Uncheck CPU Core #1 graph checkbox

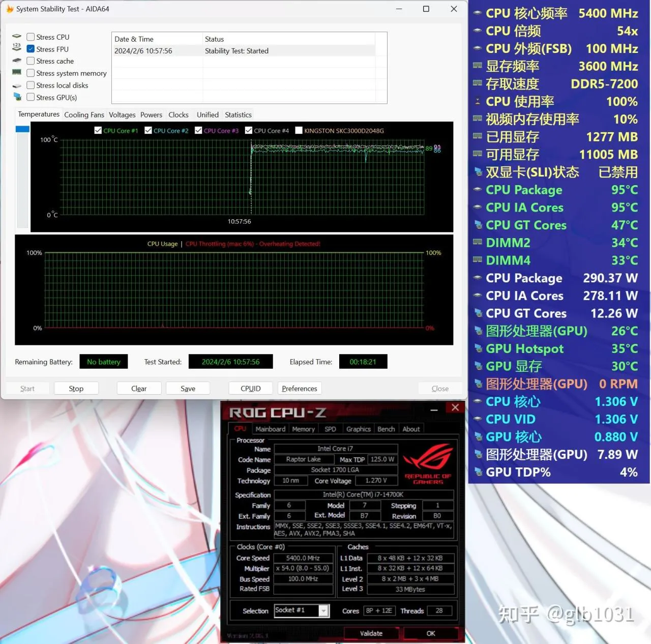[98, 131]
